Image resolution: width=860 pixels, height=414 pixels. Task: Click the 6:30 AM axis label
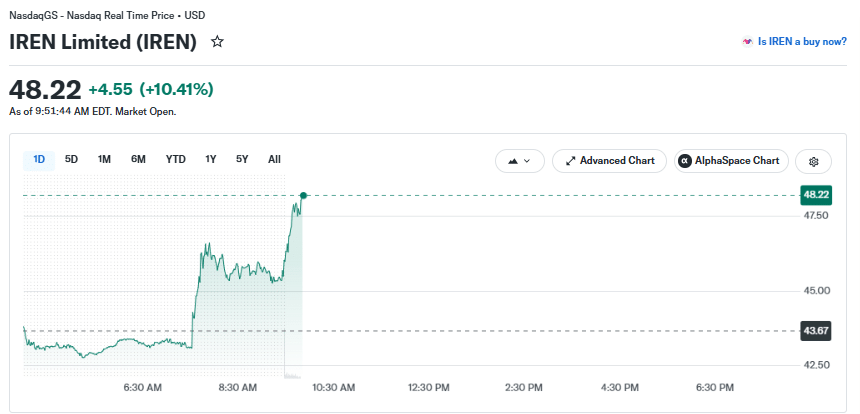(x=143, y=388)
